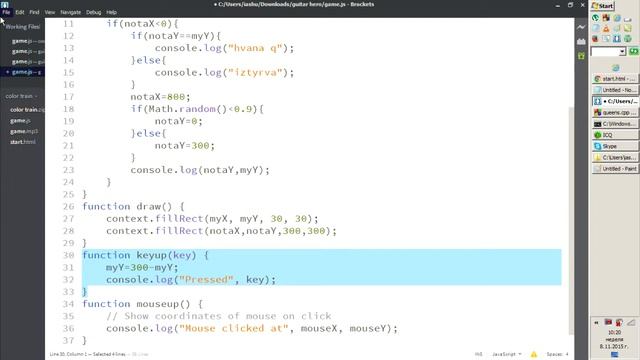The width and height of the screenshot is (640, 360).
Task: Open the View menu
Action: point(50,12)
